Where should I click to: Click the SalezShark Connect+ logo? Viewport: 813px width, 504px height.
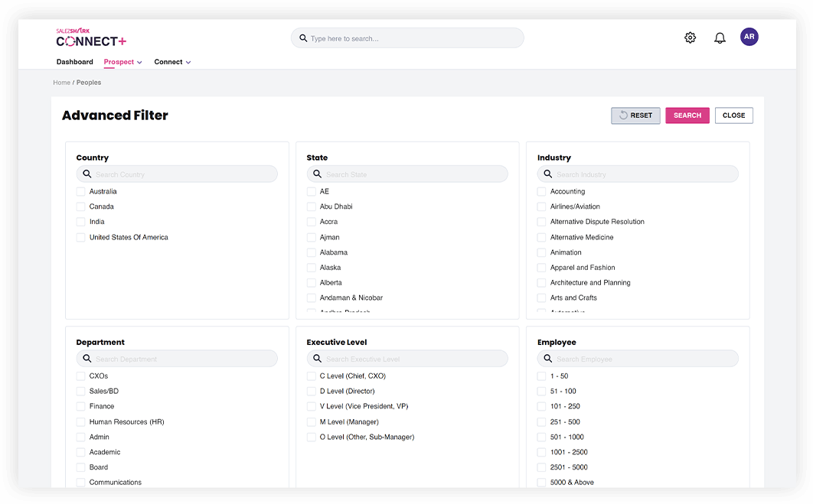[91, 38]
